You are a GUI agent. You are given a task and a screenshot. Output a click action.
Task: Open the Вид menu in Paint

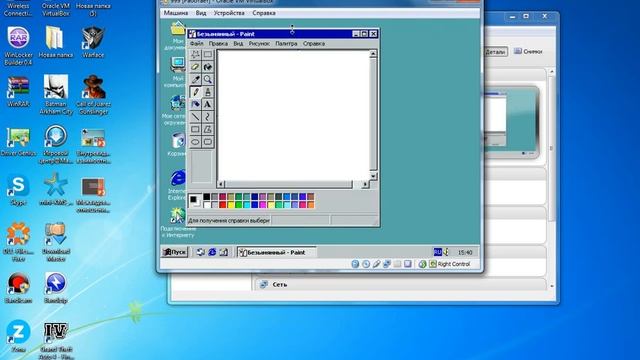click(238, 43)
